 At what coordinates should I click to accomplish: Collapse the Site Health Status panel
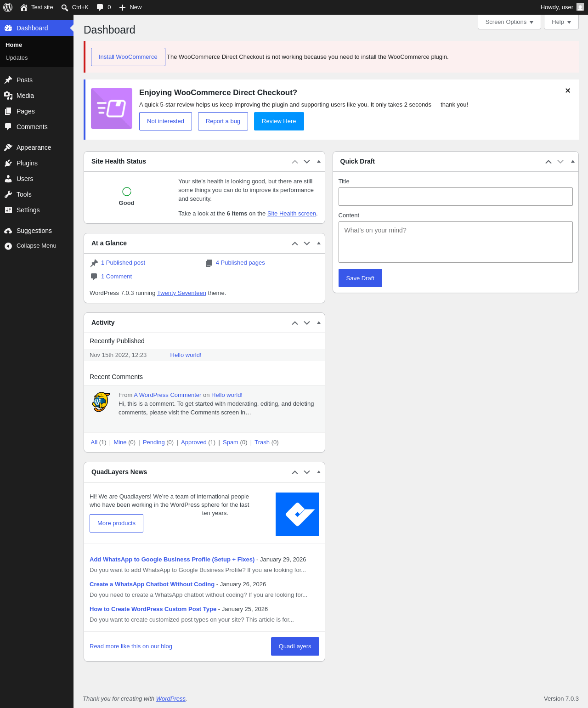point(319,161)
